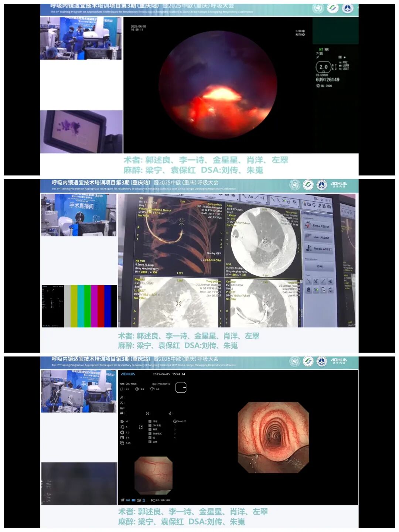Click serial number 6U912G149
The height and width of the screenshot is (532, 399).
(327, 79)
